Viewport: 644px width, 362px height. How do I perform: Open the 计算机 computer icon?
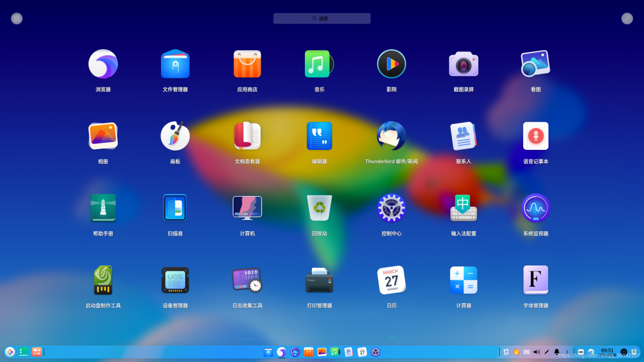(x=247, y=208)
